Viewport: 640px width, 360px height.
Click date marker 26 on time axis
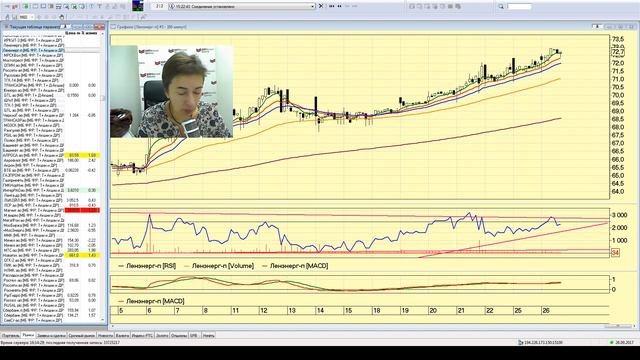[x=546, y=311]
